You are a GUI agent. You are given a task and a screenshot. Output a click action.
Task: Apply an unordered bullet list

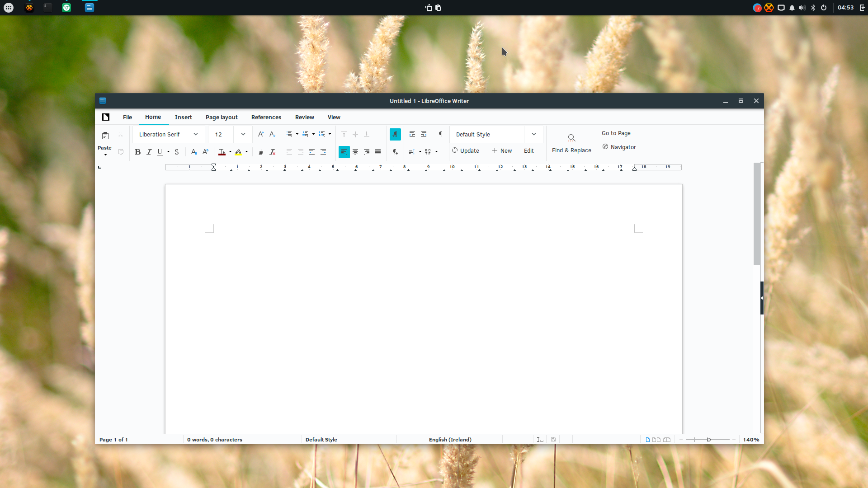pyautogui.click(x=289, y=134)
